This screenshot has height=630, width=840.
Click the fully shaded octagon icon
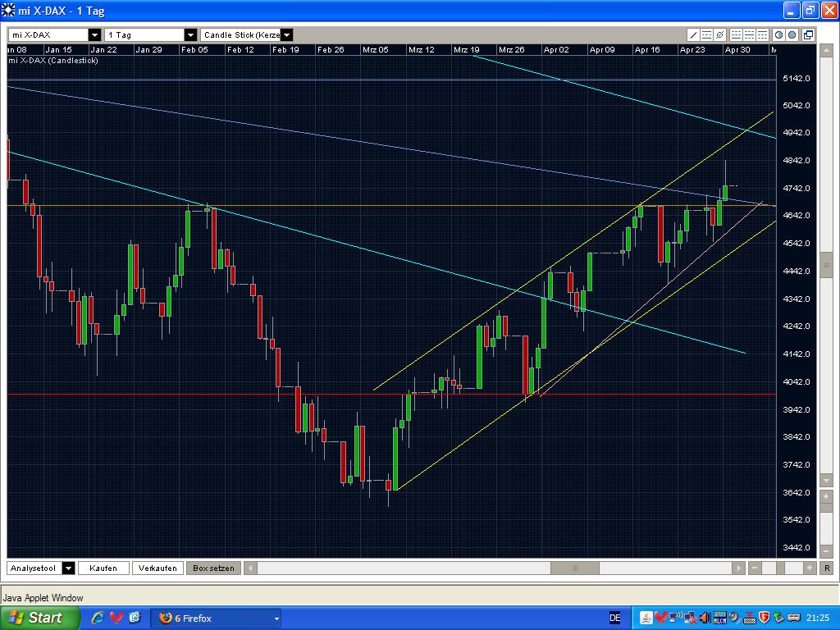tap(792, 35)
